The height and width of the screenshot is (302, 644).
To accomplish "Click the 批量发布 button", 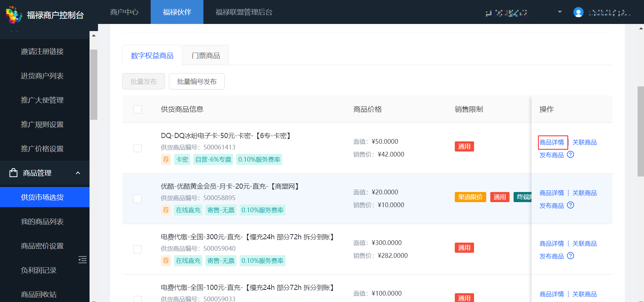I will coord(144,81).
